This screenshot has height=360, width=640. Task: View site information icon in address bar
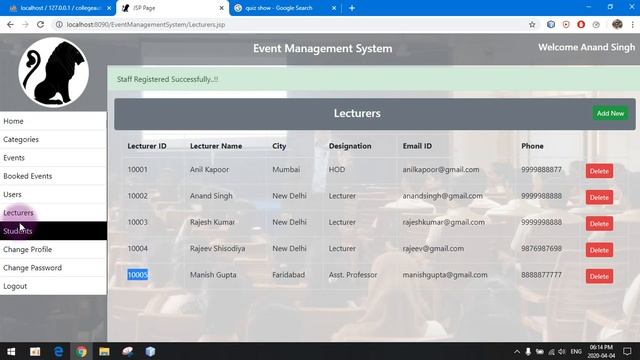[59, 24]
